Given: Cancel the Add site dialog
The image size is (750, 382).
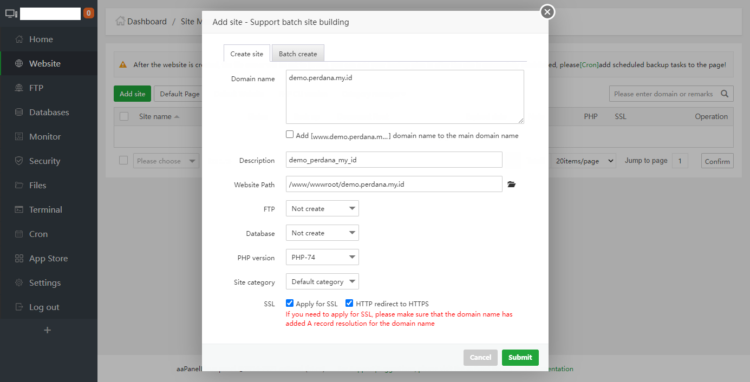Looking at the screenshot, I should coord(480,358).
